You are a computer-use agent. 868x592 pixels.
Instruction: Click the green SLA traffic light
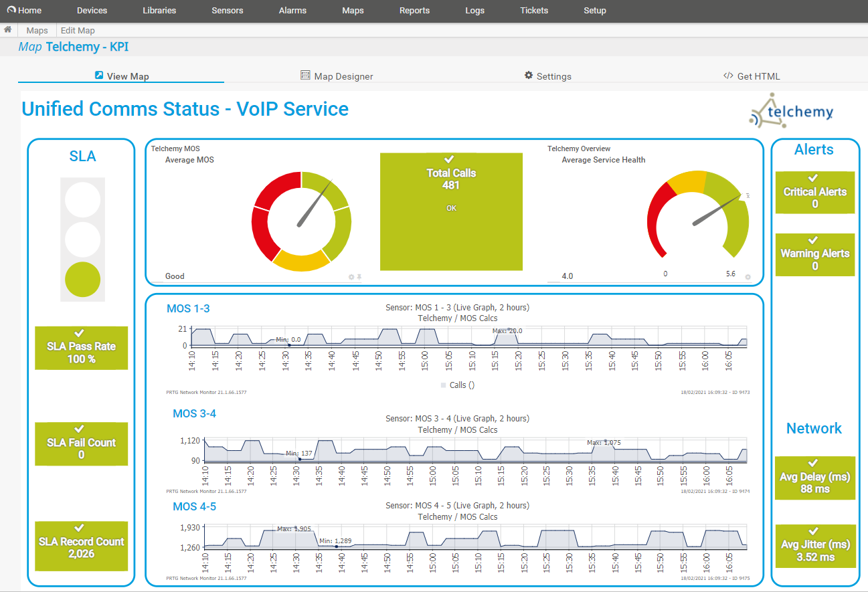click(82, 279)
